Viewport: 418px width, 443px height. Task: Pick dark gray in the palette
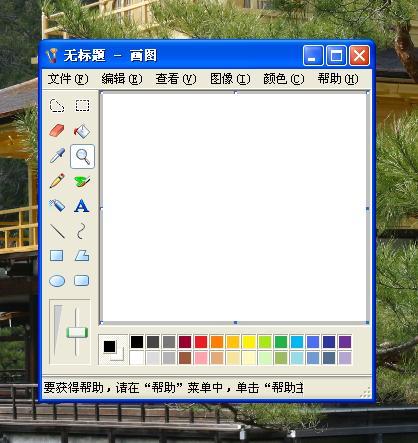click(x=153, y=342)
